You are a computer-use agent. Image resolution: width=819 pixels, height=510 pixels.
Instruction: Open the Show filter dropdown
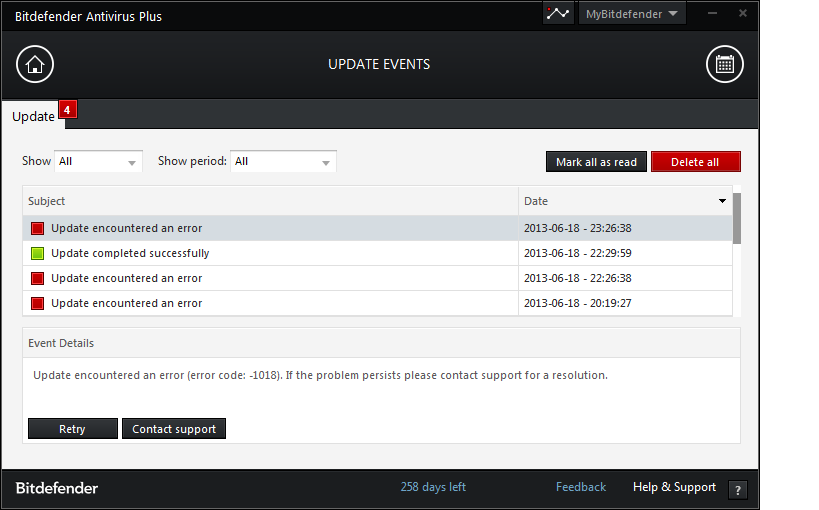point(98,161)
